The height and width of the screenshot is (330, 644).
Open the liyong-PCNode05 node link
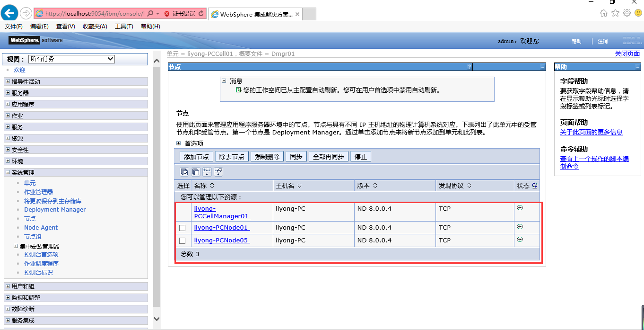click(222, 241)
